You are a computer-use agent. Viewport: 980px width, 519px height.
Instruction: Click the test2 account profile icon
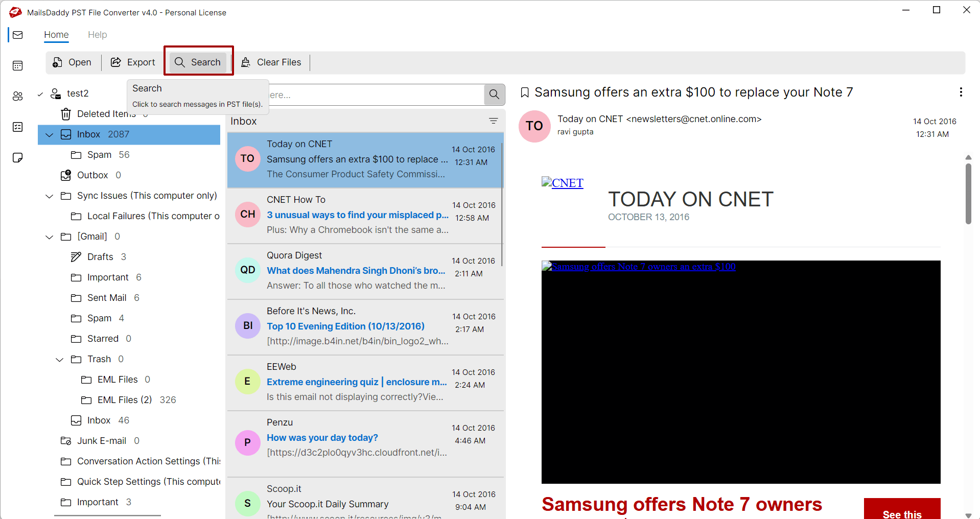[56, 93]
